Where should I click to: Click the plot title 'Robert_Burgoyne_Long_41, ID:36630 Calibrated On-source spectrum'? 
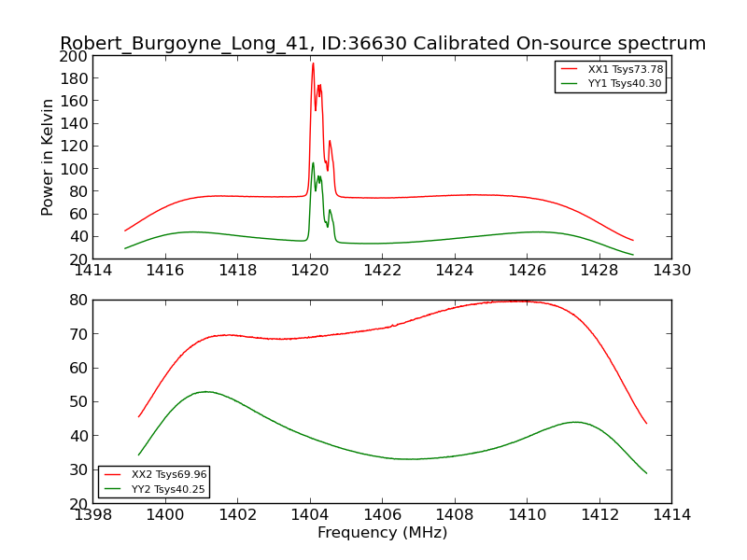[x=383, y=43]
